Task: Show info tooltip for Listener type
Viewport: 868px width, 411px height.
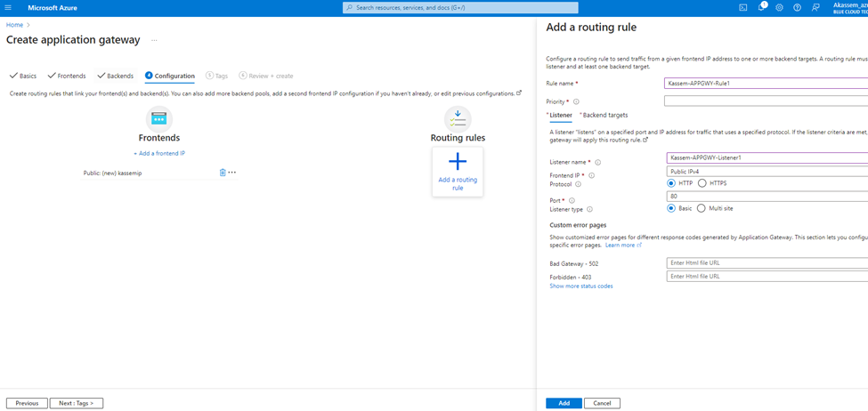Action: click(589, 209)
